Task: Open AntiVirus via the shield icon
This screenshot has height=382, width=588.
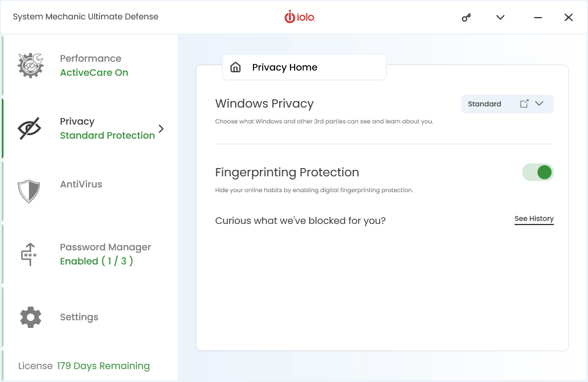Action: [x=30, y=191]
